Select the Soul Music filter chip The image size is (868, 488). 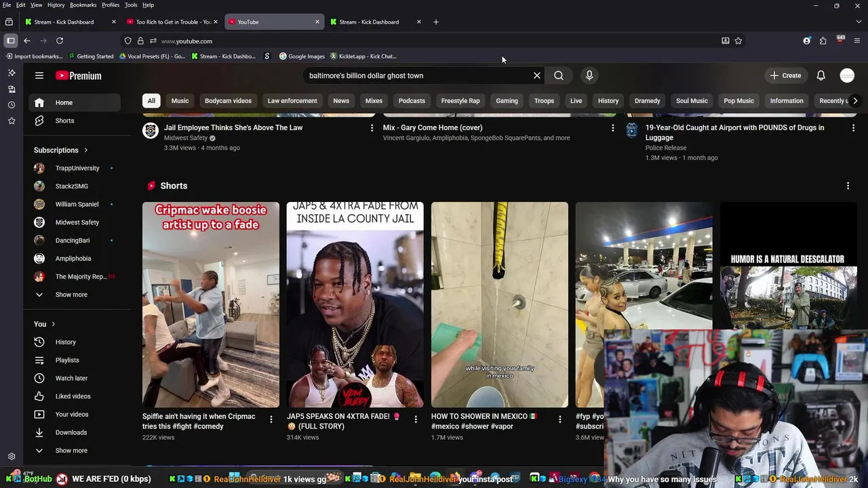[x=692, y=101]
